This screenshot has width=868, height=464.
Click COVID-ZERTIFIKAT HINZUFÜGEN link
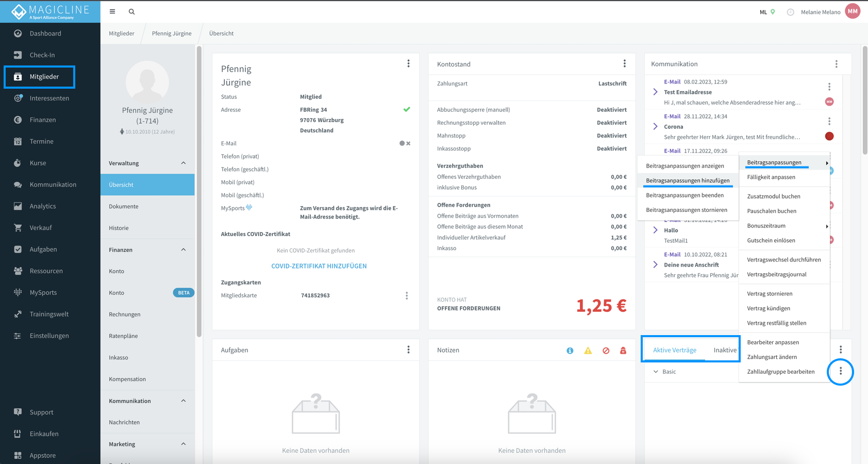click(319, 266)
